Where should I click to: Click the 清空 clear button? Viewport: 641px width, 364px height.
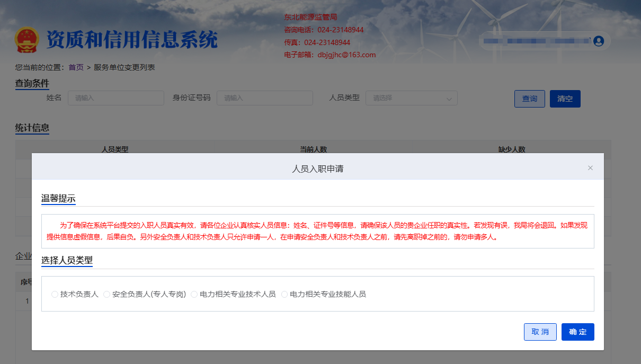[565, 99]
